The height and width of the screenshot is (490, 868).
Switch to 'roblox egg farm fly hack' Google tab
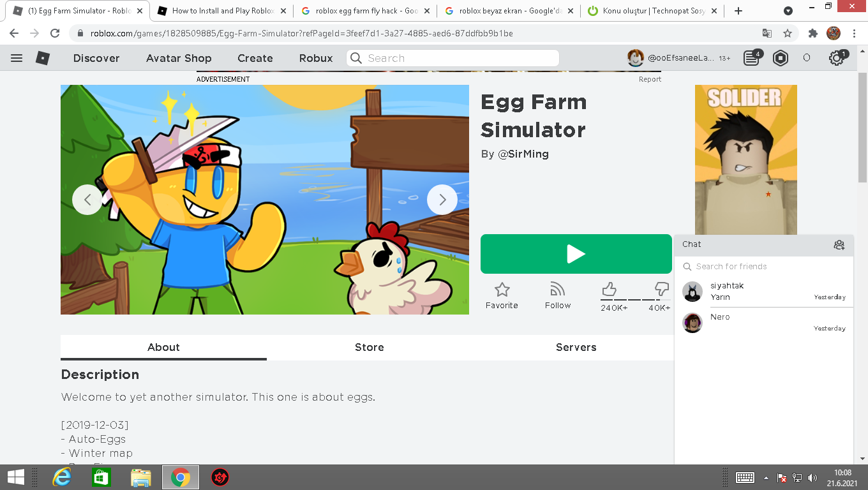[x=366, y=11]
